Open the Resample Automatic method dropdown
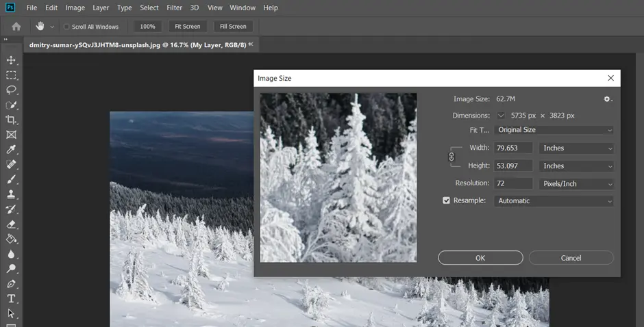This screenshot has width=644, height=327. point(554,201)
